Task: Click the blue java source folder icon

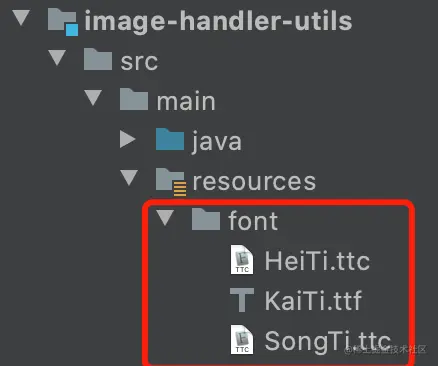Action: [x=170, y=139]
